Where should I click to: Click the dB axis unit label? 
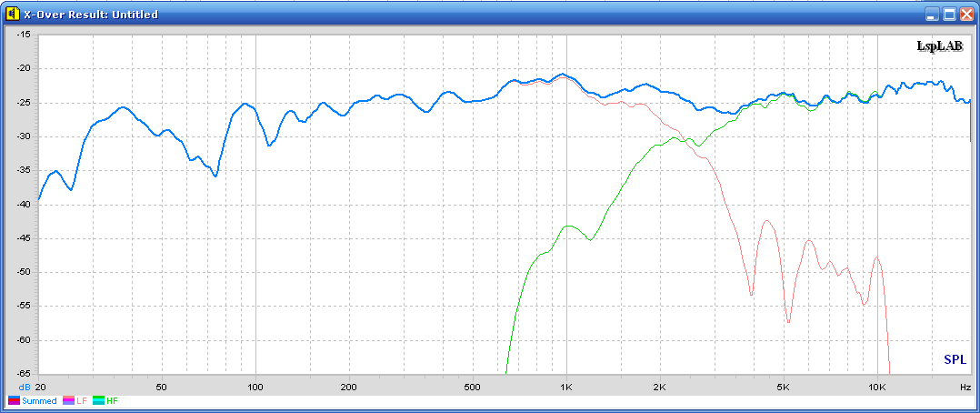point(25,388)
